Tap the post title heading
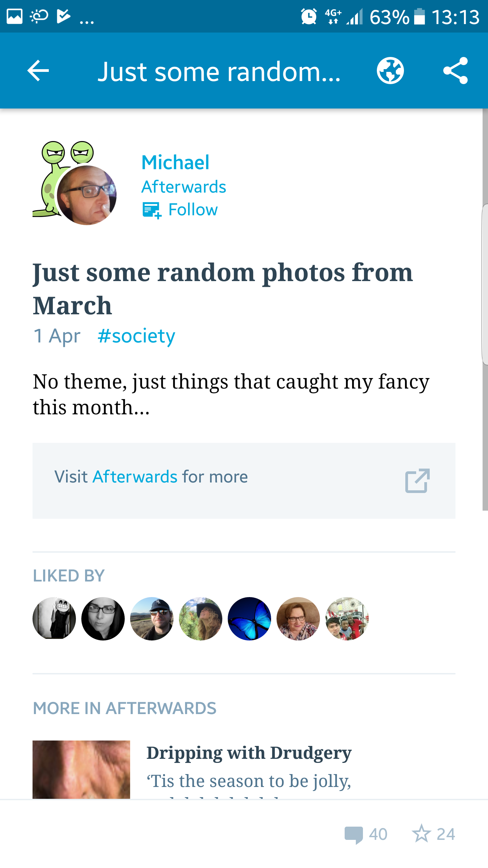Image resolution: width=488 pixels, height=868 pixels. pyautogui.click(x=223, y=289)
